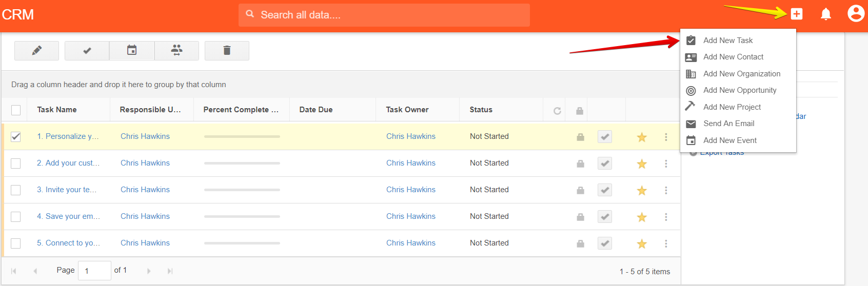The image size is (868, 286).
Task: Check the Connect to yo row checkbox
Action: click(x=16, y=243)
